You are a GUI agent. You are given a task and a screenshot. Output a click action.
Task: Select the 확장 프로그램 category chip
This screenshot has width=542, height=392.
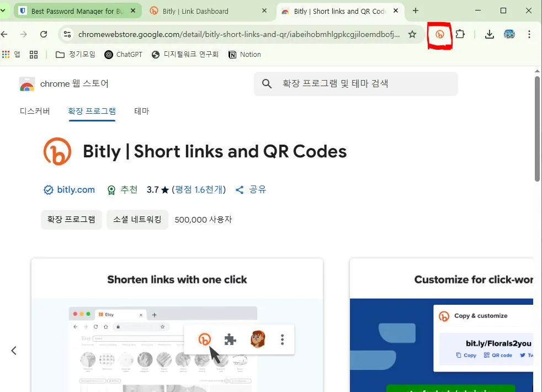pos(71,220)
